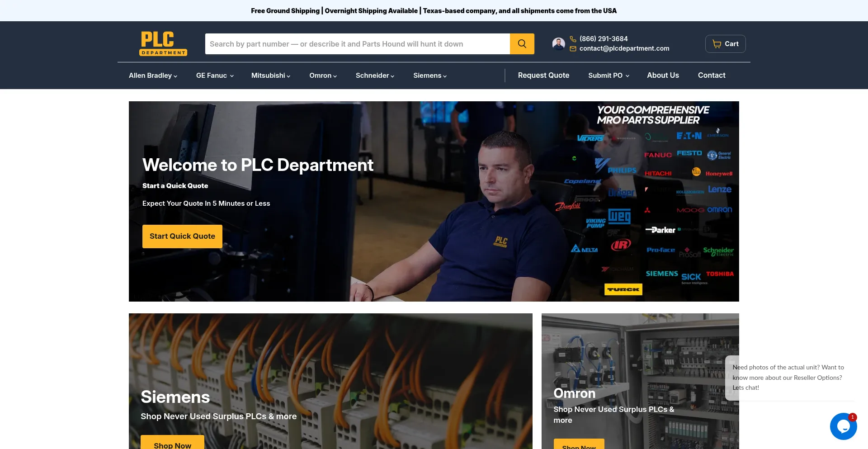The height and width of the screenshot is (449, 868).
Task: Click the Parker logo in banner
Action: pos(660,230)
